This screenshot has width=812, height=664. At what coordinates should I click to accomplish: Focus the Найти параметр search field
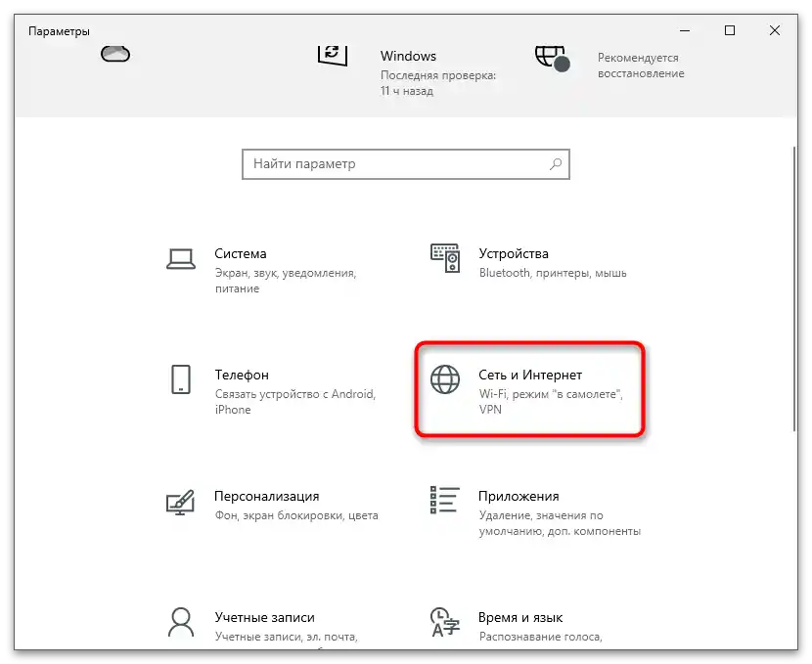point(406,164)
